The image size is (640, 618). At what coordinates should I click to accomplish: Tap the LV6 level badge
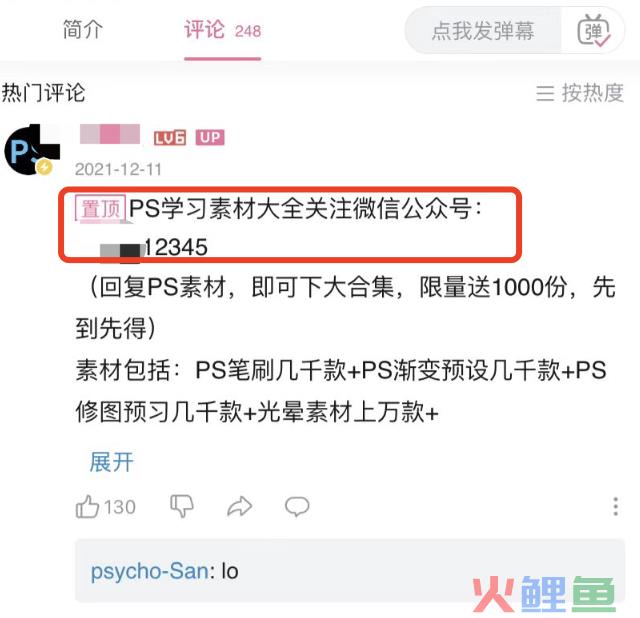170,138
